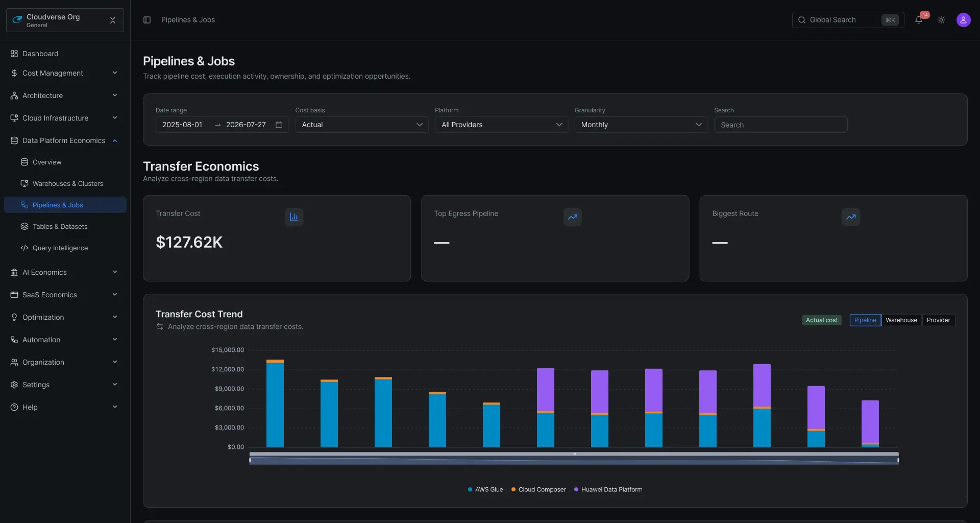980x523 pixels.
Task: Expand the AI Economics chevron
Action: click(115, 272)
